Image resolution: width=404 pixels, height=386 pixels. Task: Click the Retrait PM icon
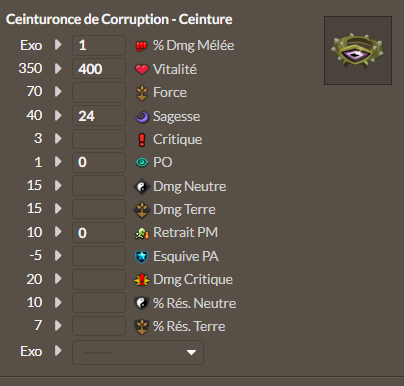142,233
